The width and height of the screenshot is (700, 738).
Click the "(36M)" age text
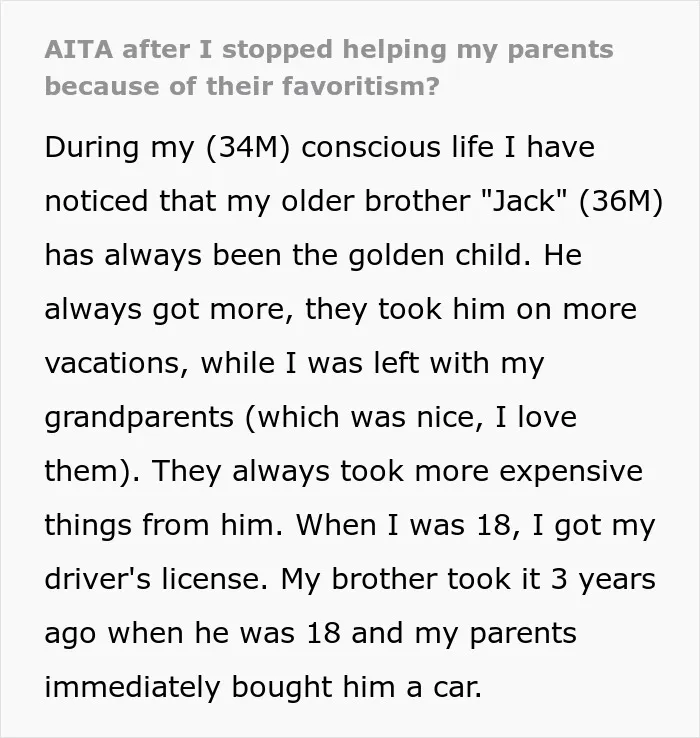point(621,201)
